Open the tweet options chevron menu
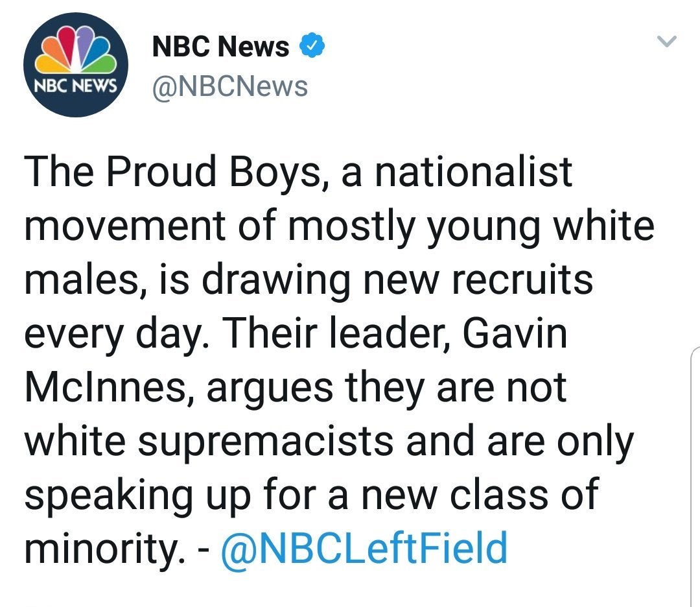Image resolution: width=700 pixels, height=607 pixels. [666, 42]
